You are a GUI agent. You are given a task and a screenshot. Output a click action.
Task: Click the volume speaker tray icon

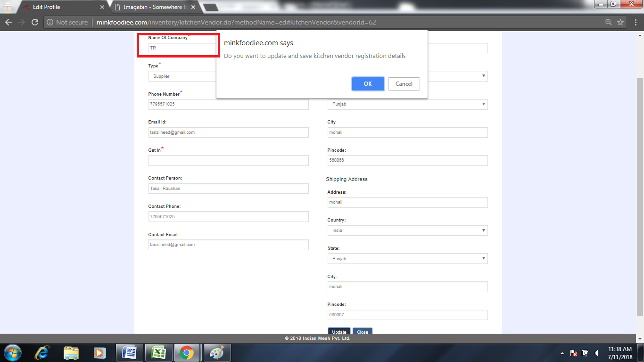[x=596, y=353]
